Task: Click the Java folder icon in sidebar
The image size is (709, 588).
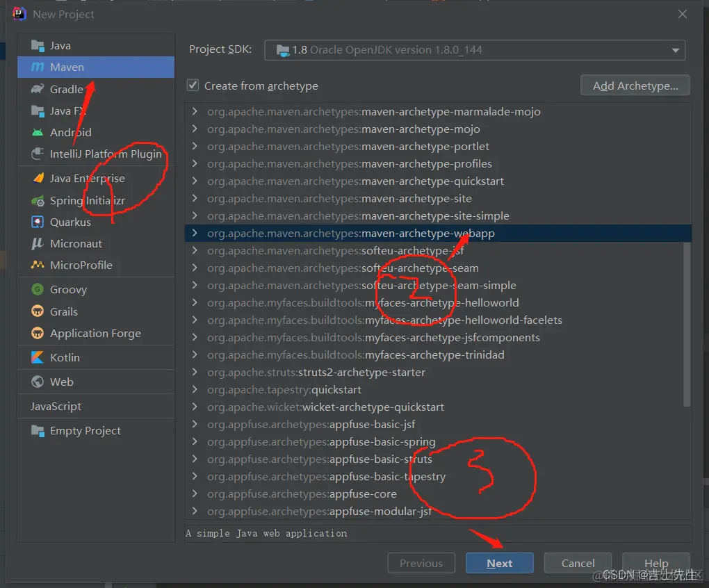Action: pos(38,46)
